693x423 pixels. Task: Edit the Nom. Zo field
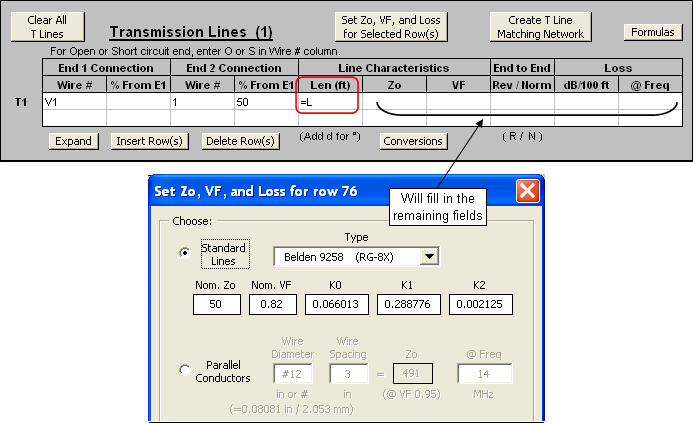pos(217,303)
